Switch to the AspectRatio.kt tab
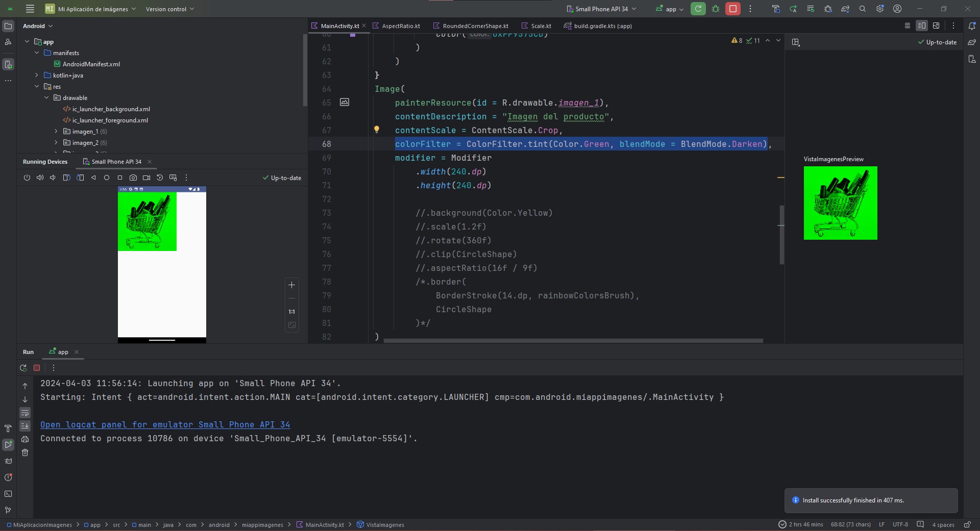The width and height of the screenshot is (980, 531). point(400,26)
